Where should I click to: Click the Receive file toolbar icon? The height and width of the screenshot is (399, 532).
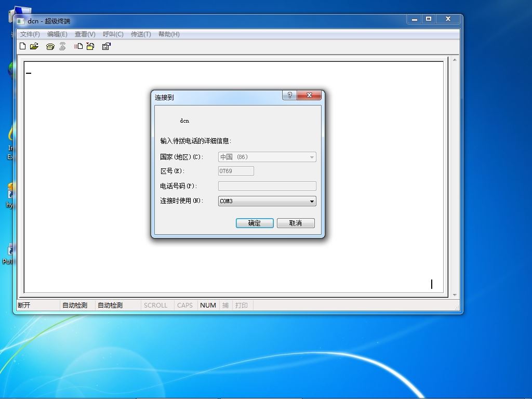90,46
